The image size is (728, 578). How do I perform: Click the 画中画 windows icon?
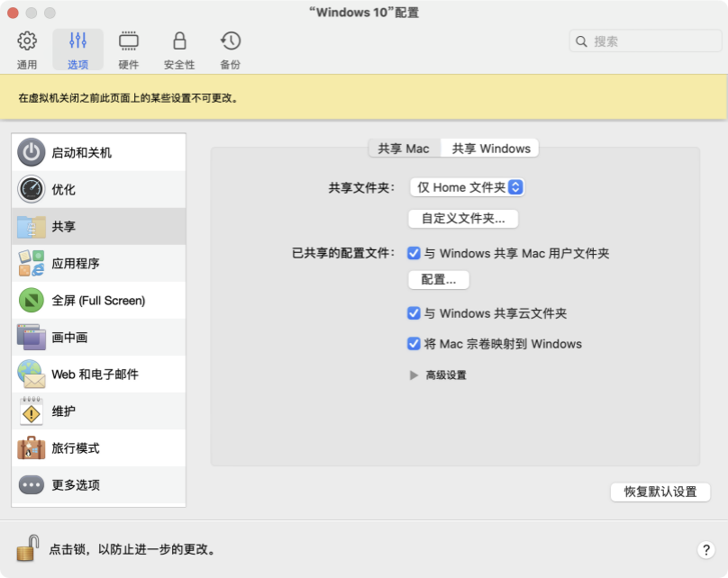(x=32, y=338)
